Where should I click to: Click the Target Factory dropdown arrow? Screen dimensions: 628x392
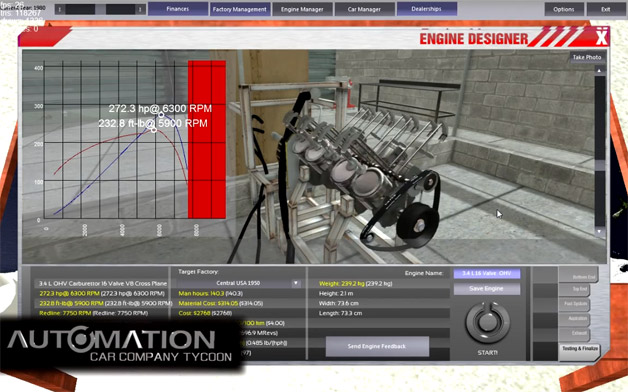pyautogui.click(x=296, y=283)
